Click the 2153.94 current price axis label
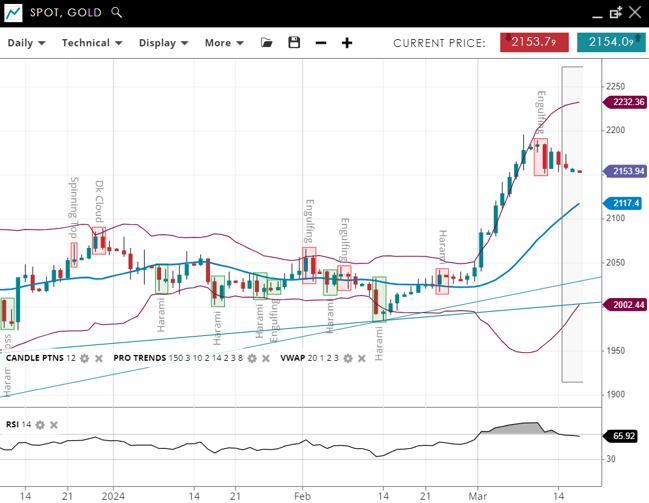Viewport: 649px width, 503px height. 625,171
